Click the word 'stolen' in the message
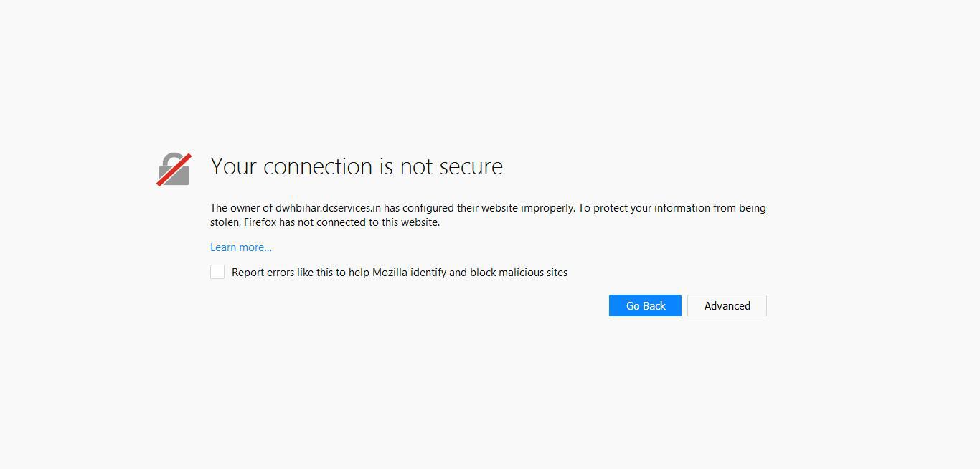The image size is (980, 469). 225,222
